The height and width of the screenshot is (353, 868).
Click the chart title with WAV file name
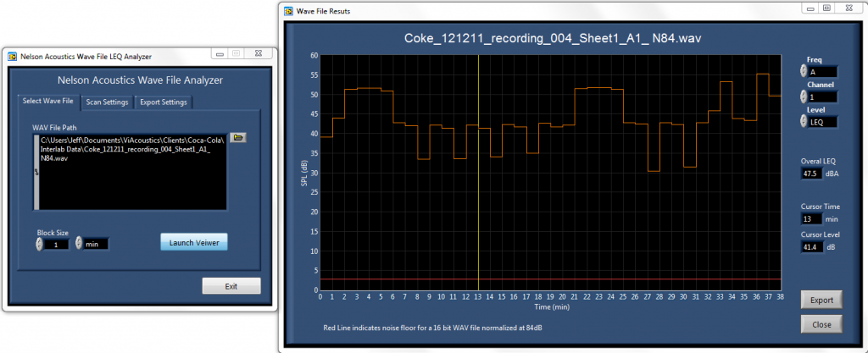pos(553,39)
